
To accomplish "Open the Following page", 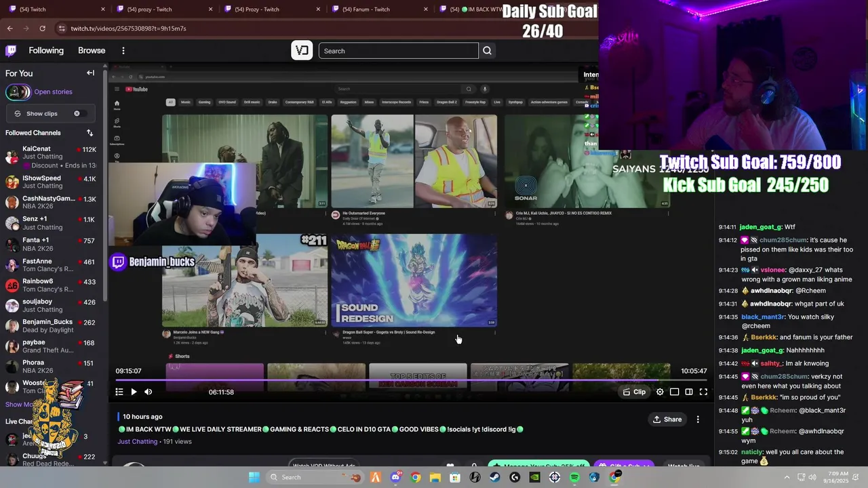I will [46, 51].
